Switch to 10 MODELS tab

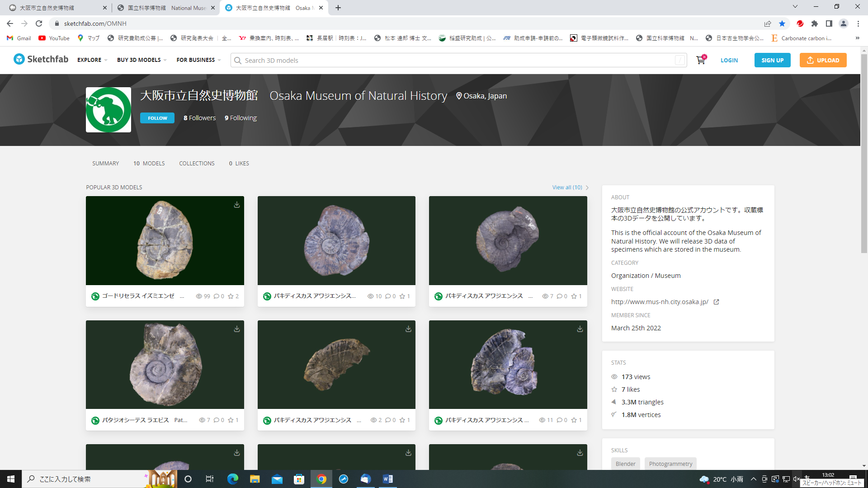point(149,164)
